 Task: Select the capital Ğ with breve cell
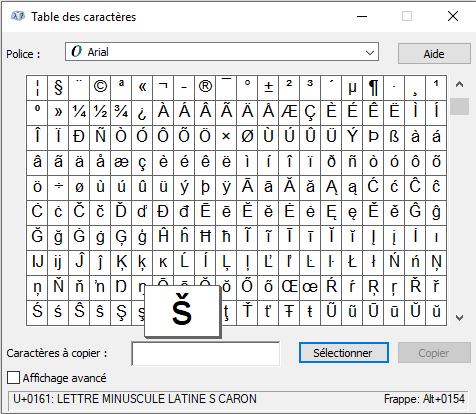(x=37, y=238)
